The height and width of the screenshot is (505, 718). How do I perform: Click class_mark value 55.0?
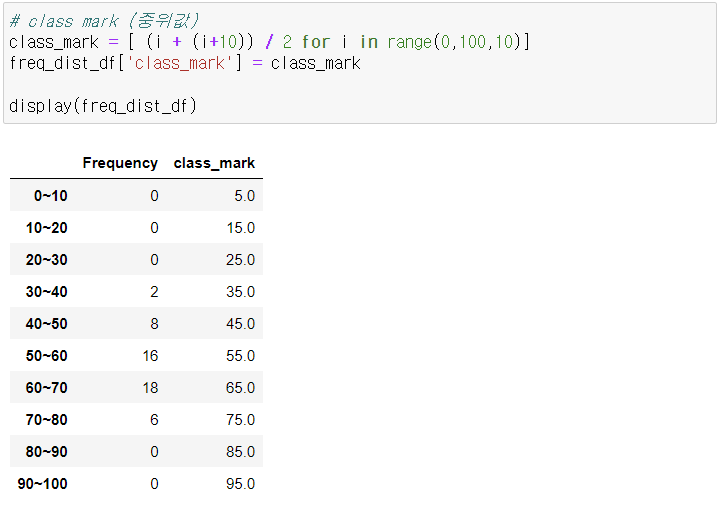[240, 356]
